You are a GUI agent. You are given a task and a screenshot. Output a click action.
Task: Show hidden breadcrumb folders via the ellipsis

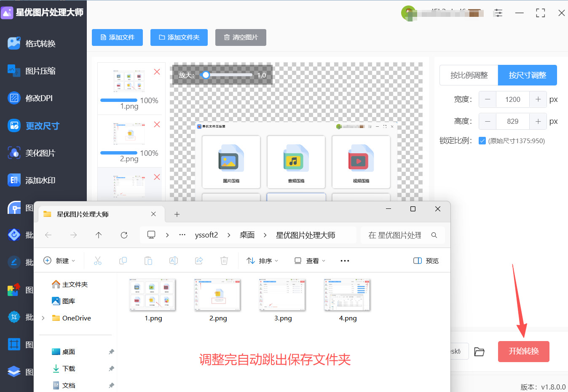click(x=182, y=235)
